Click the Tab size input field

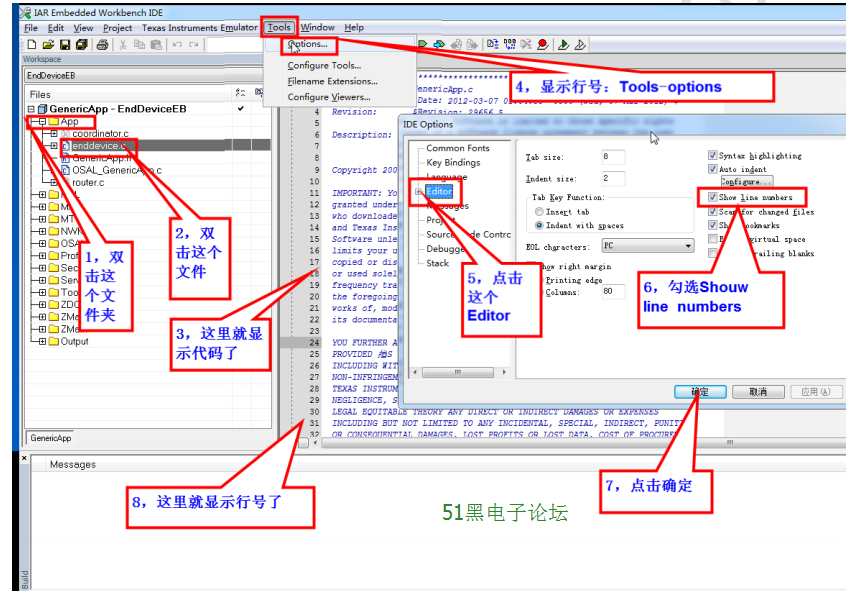613,157
